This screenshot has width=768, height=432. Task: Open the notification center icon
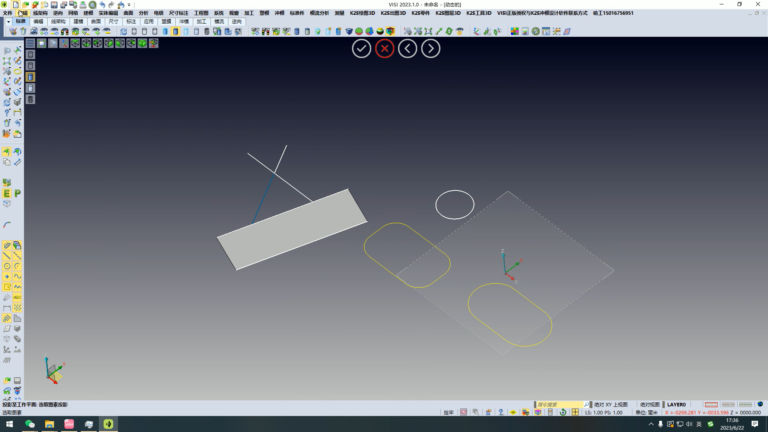pyautogui.click(x=755, y=424)
